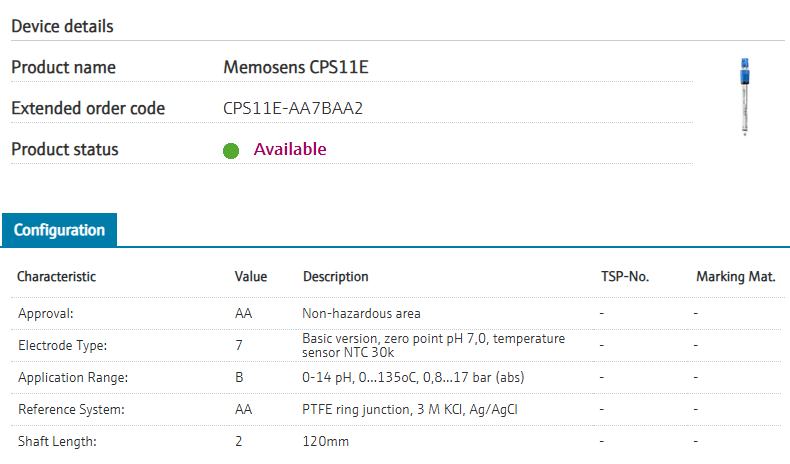The image size is (790, 464).
Task: Open the Configuration tab
Action: (x=59, y=230)
